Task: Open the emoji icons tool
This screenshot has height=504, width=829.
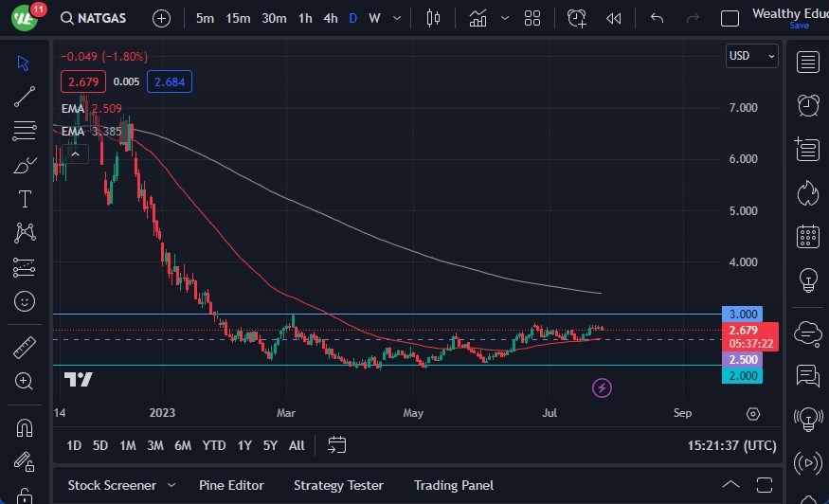Action: coord(25,302)
